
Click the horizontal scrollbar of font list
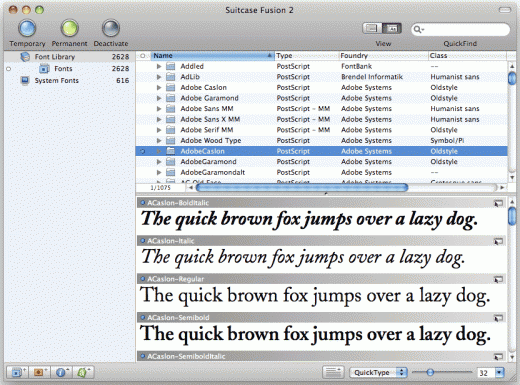[x=302, y=188]
